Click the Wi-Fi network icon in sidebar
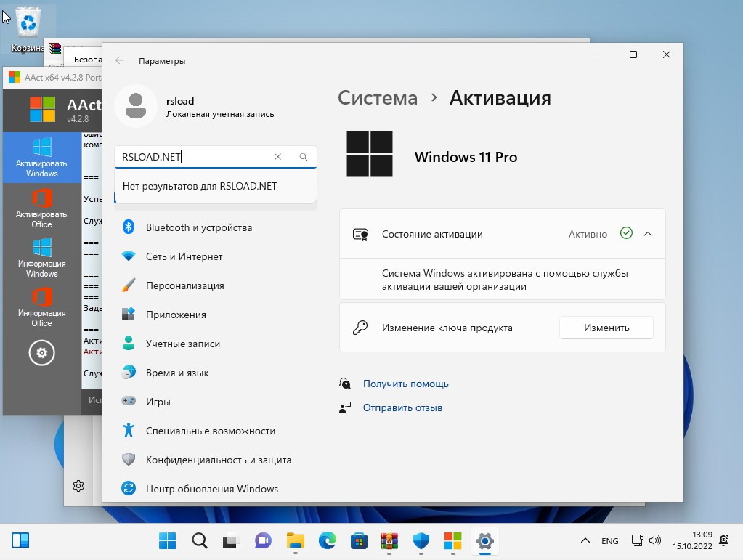743x560 pixels. click(129, 256)
